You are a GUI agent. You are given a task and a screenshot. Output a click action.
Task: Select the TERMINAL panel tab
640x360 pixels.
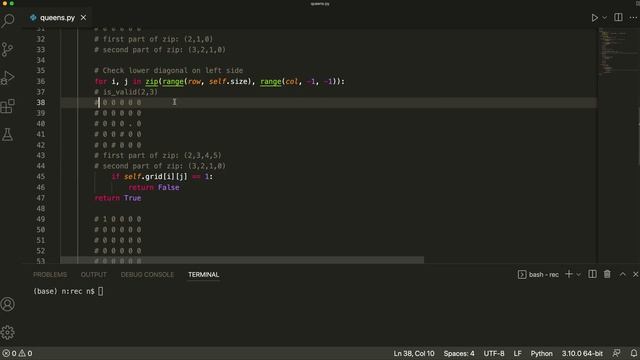(203, 275)
